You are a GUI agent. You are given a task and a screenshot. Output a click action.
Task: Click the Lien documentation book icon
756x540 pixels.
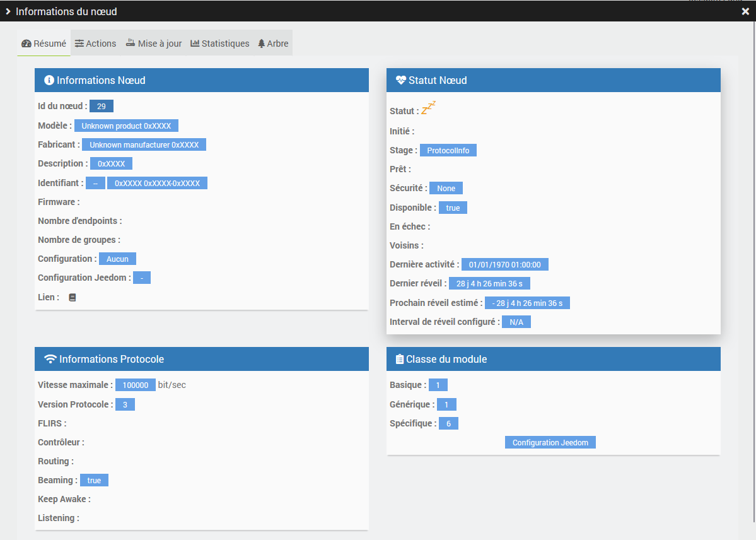tap(73, 297)
